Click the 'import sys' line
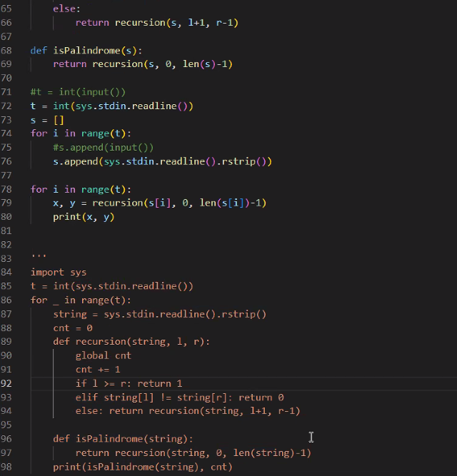Image resolution: width=457 pixels, height=476 pixels. pos(59,273)
